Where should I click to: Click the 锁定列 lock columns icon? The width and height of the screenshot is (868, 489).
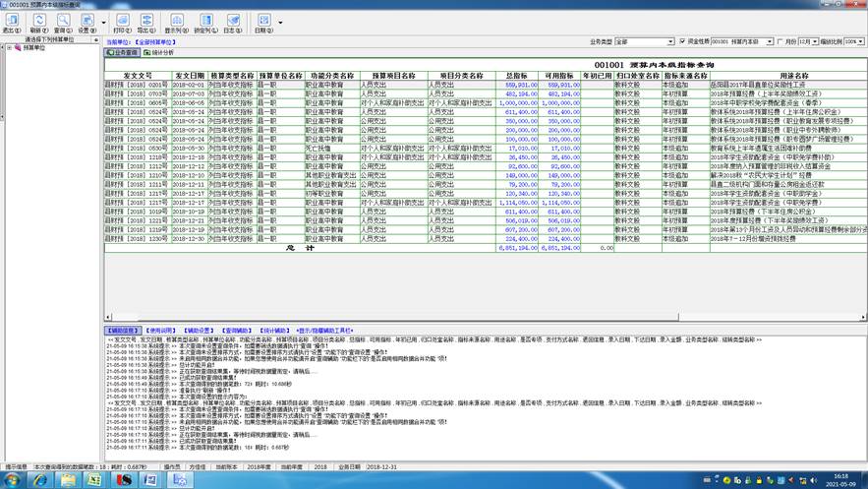[205, 24]
